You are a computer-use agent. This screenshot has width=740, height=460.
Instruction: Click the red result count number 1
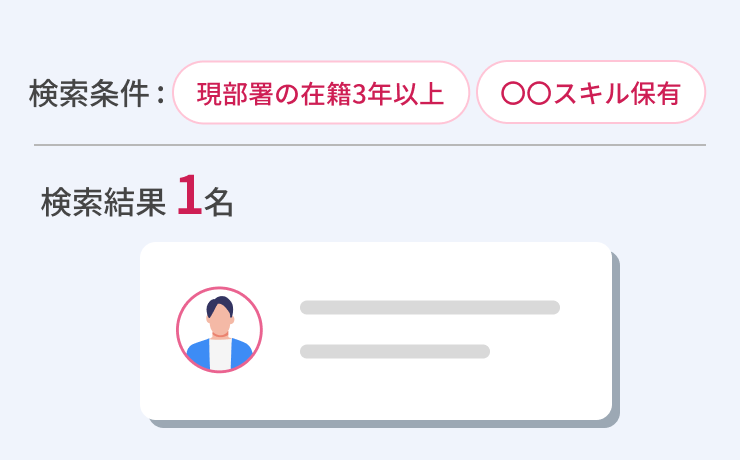(x=188, y=196)
